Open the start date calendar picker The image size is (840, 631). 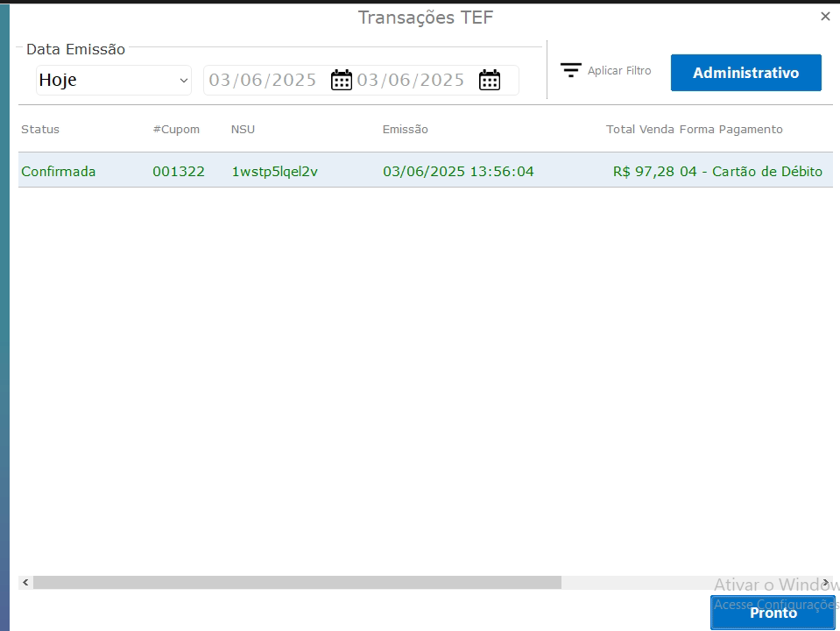point(341,81)
